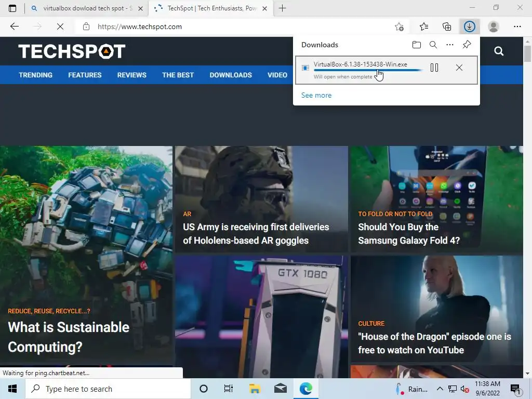Image resolution: width=532 pixels, height=399 pixels.
Task: Open downloads folder icon in Downloads panel
Action: pyautogui.click(x=416, y=45)
